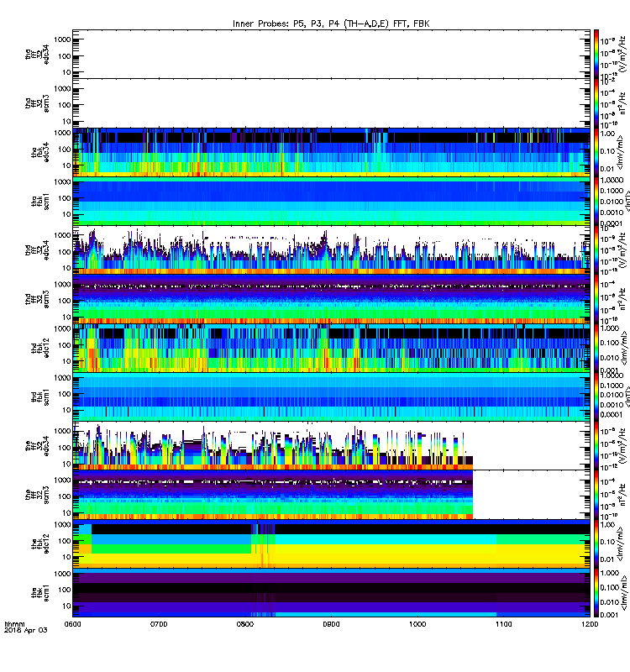Click the color bar beside the the fff scm3 panel
Image resolution: width=630 pixels, height=672 pixels.
pos(596,495)
